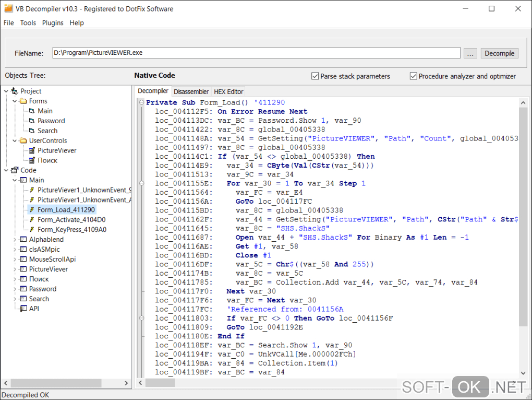
Task: Click the Project root node icon
Action: tap(15, 91)
